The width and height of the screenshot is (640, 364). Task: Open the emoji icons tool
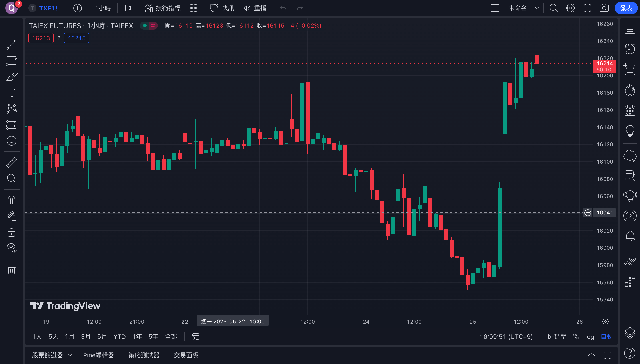12,141
